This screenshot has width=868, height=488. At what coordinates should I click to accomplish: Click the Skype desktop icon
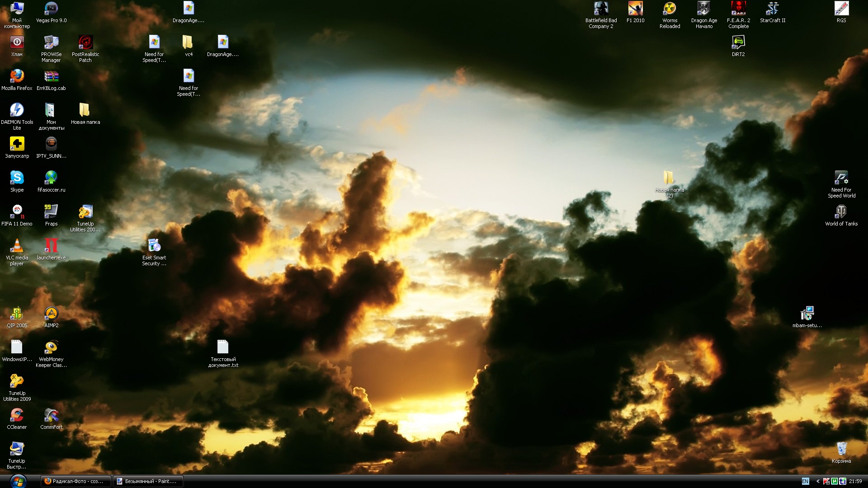coord(17,178)
